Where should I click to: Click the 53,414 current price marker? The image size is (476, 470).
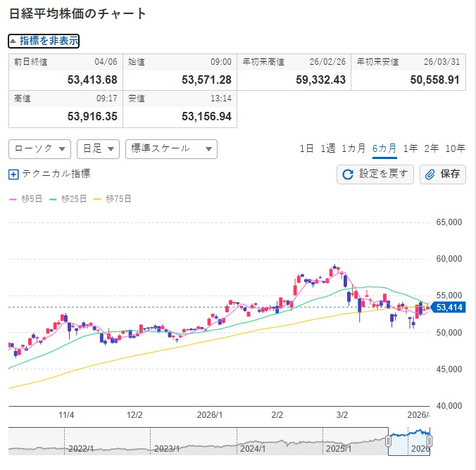448,307
